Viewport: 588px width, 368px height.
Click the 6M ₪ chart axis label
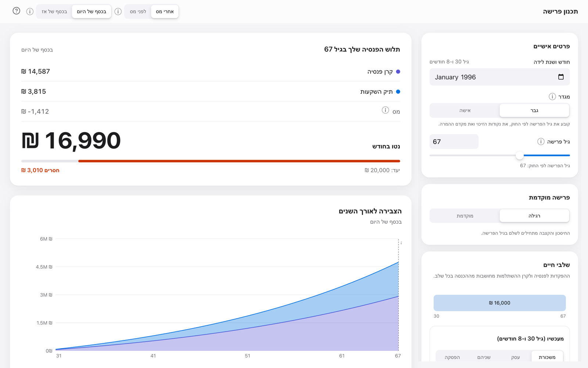46,239
